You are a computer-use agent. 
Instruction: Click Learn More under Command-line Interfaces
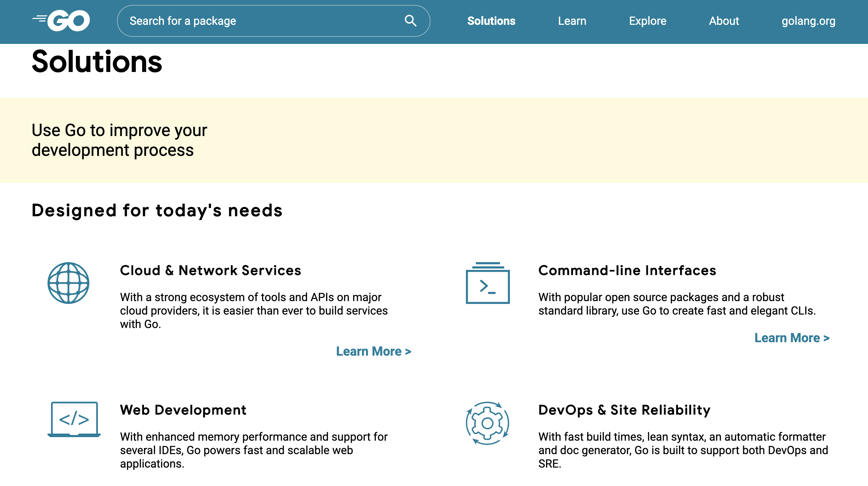(x=792, y=338)
